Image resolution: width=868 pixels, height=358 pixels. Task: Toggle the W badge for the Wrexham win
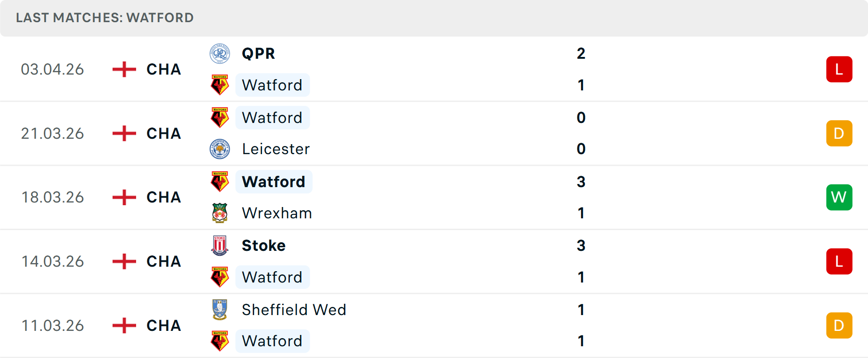click(x=839, y=197)
